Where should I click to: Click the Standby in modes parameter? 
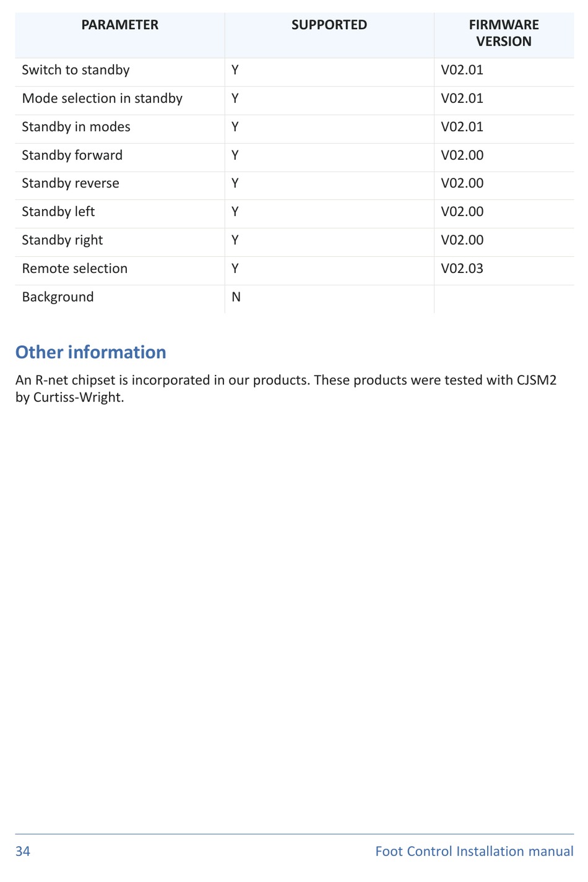(76, 127)
